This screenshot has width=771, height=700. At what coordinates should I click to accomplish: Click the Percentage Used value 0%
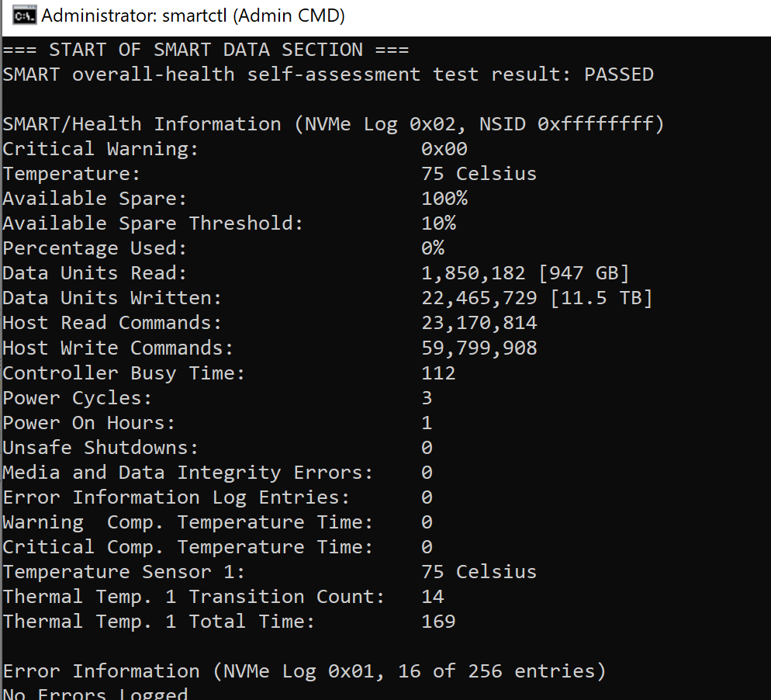tap(433, 248)
